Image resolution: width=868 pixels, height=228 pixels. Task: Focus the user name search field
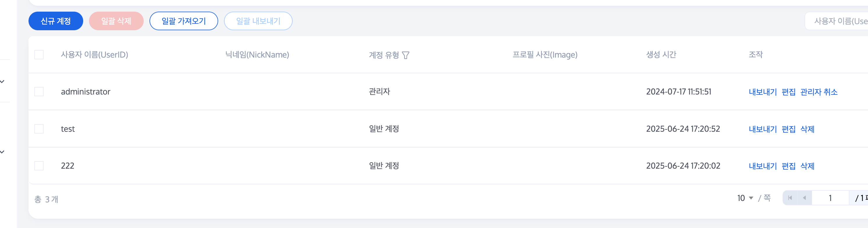tap(837, 21)
